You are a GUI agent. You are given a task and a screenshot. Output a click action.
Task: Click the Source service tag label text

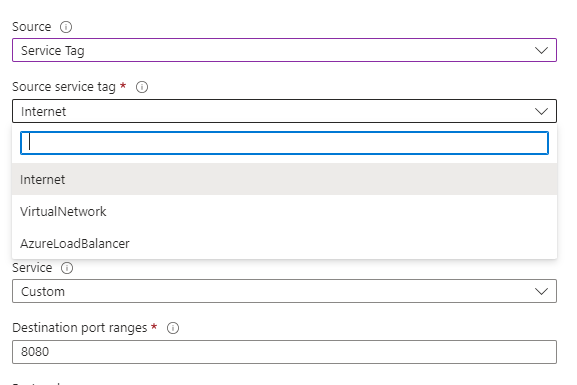[64, 87]
